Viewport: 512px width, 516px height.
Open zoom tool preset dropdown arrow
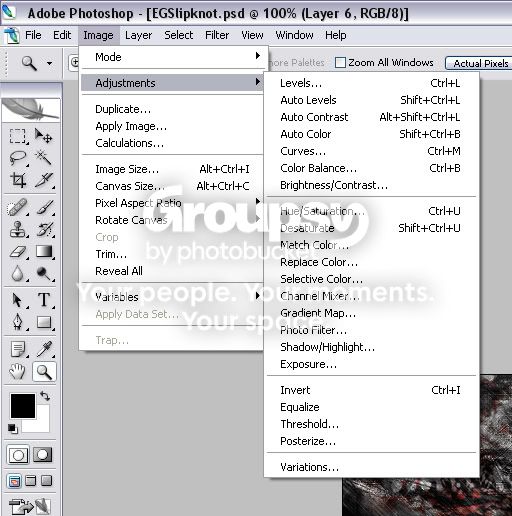49,63
